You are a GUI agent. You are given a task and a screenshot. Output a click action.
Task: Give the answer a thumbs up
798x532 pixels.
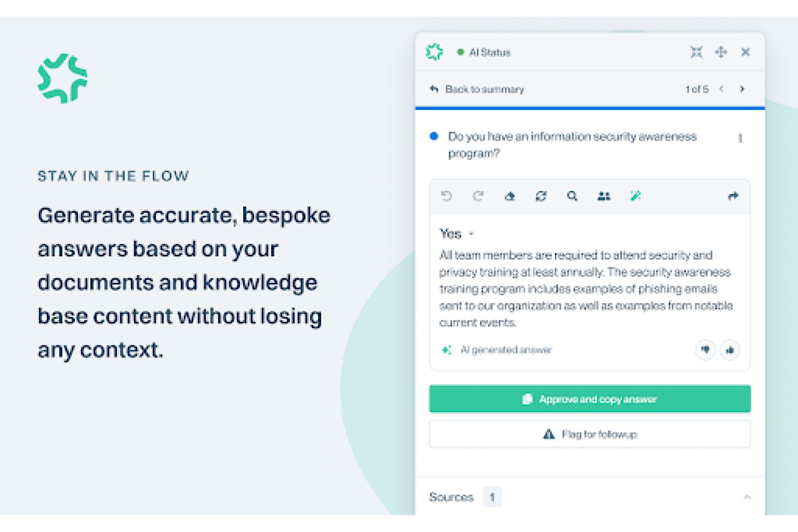coord(730,350)
